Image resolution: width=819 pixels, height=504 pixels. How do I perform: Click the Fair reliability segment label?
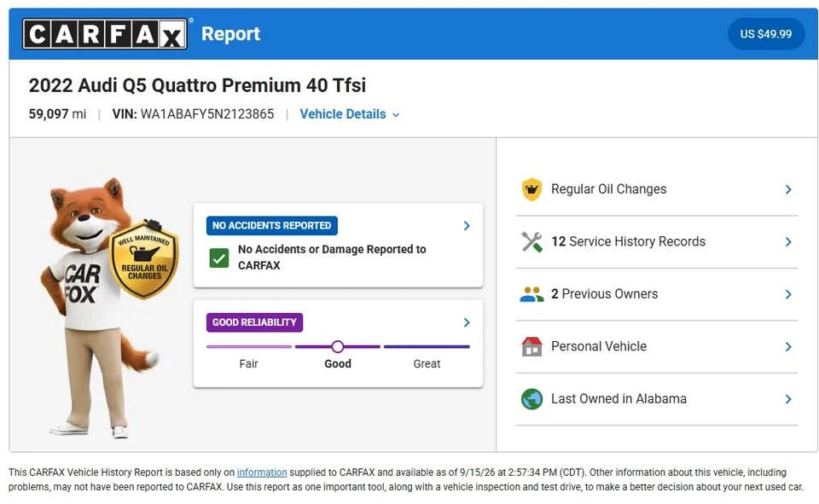pyautogui.click(x=248, y=363)
